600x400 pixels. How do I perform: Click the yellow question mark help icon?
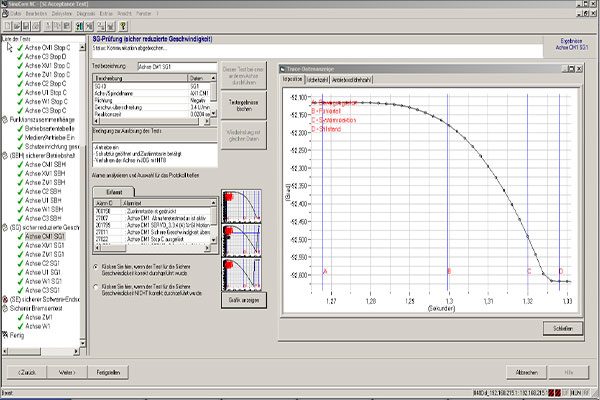(x=123, y=26)
